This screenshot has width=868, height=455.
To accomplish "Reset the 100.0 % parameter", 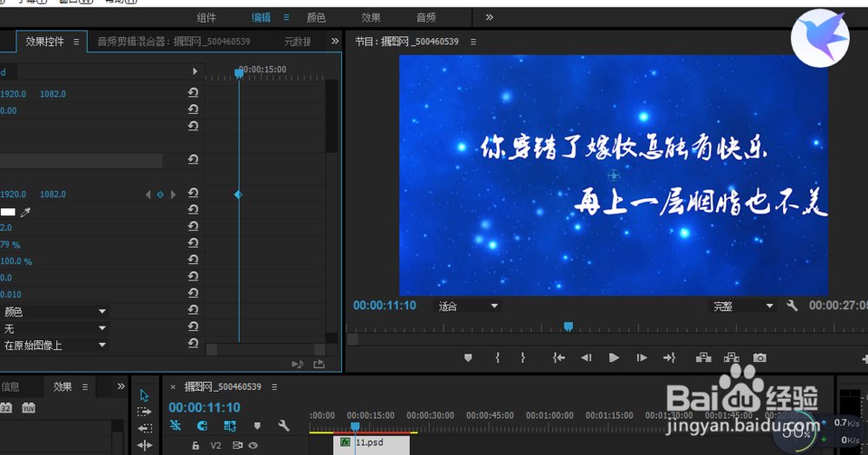I will click(x=193, y=260).
